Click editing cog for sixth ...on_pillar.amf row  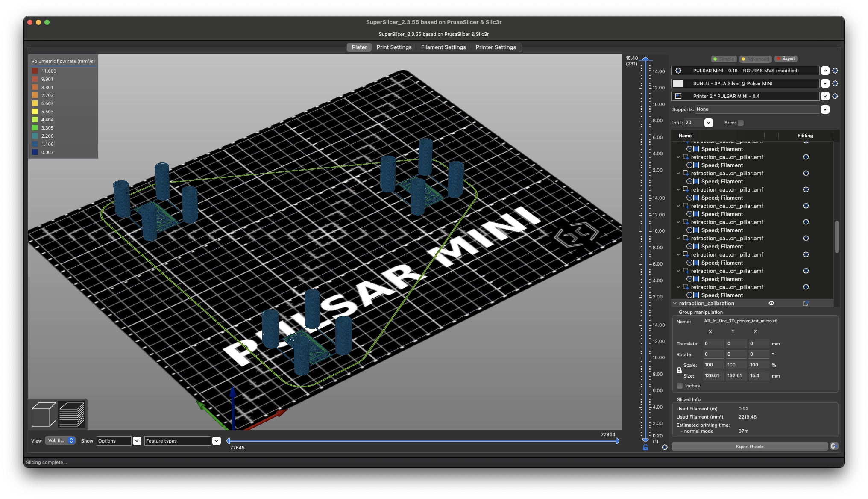click(x=806, y=238)
